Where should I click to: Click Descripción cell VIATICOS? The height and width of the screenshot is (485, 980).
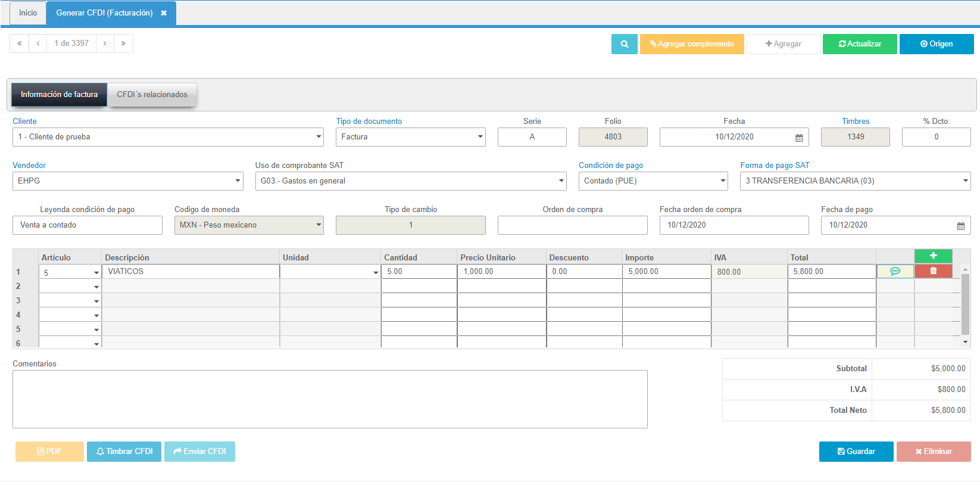[191, 272]
